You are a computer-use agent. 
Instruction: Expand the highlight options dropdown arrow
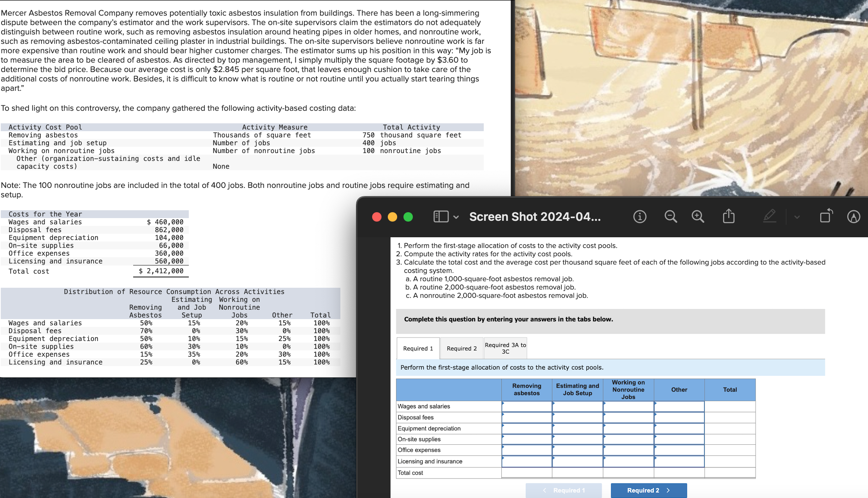pyautogui.click(x=797, y=217)
